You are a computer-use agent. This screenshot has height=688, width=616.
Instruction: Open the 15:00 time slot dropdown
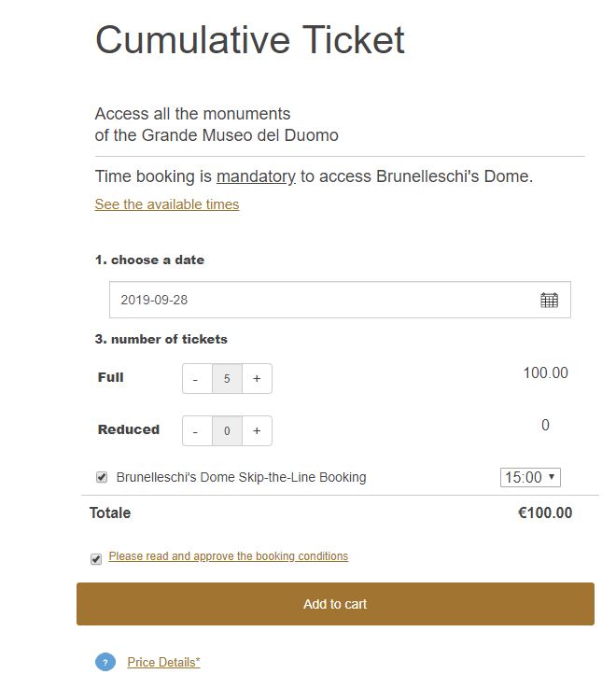pyautogui.click(x=530, y=477)
